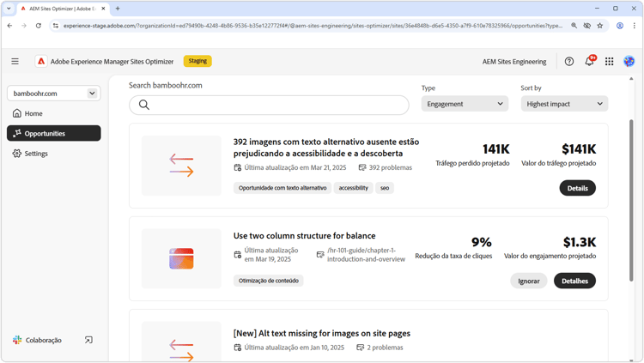Open 'Use two column structure for balance' title
The height and width of the screenshot is (363, 644).
click(304, 236)
